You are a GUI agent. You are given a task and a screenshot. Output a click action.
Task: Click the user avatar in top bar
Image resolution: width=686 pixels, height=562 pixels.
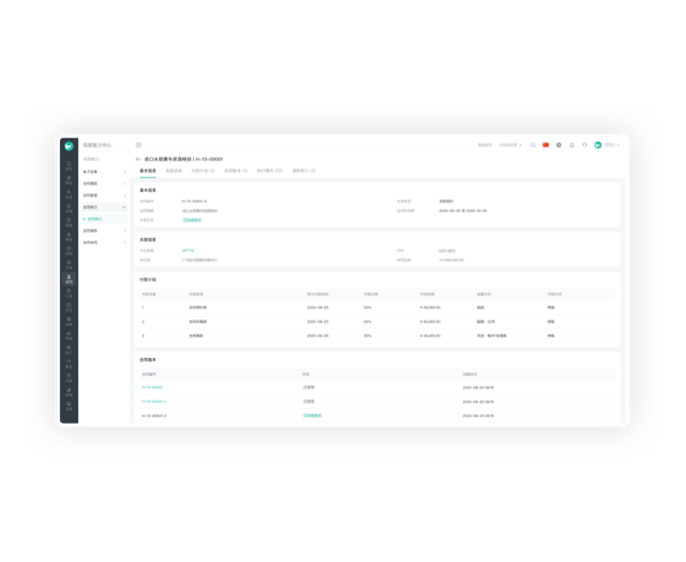coord(598,145)
